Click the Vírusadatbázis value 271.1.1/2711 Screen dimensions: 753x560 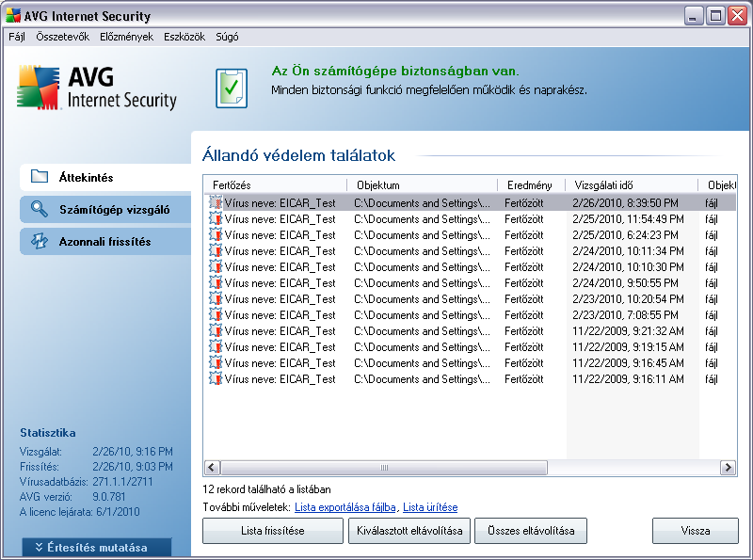pos(122,481)
